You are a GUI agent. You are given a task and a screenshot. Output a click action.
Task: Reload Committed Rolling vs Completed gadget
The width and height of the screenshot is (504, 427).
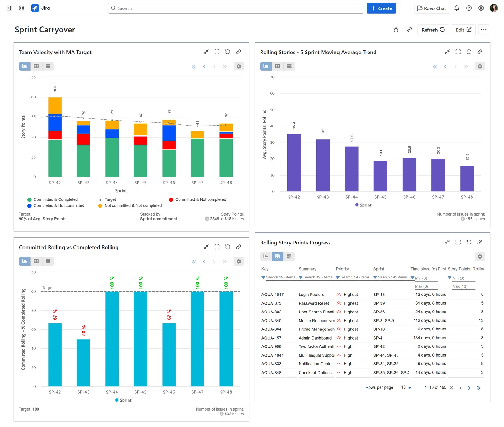point(228,247)
